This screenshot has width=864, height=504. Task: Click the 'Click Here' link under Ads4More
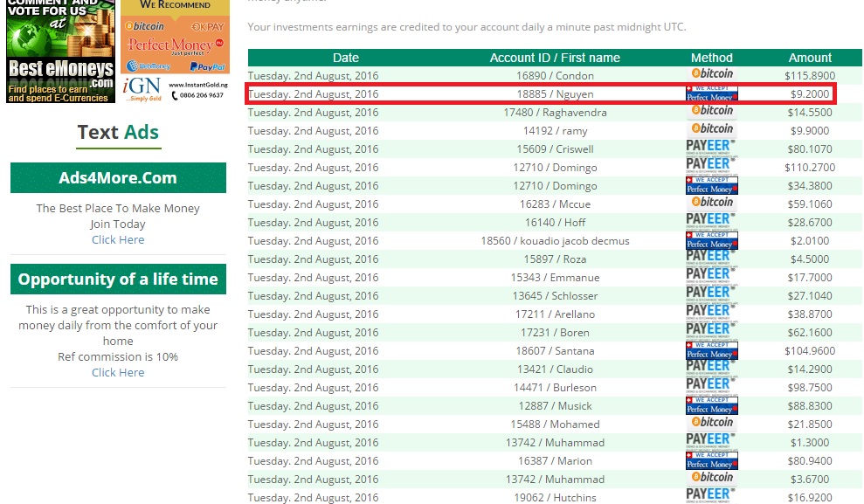click(118, 239)
